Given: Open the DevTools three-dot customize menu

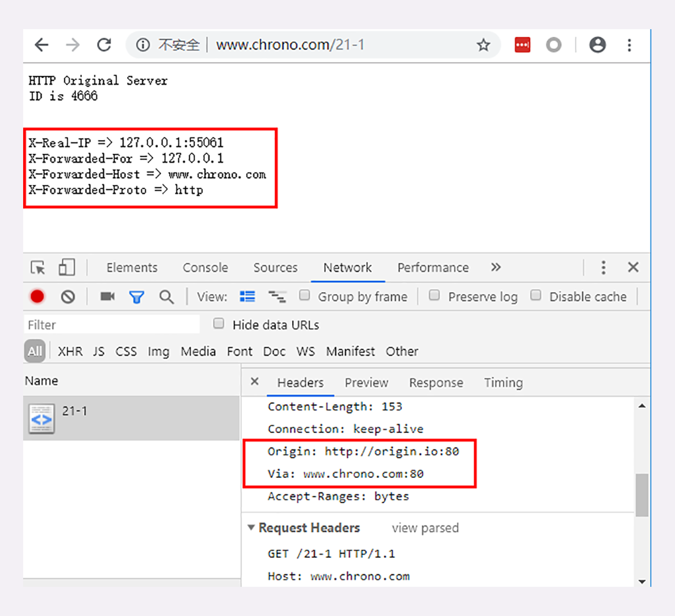Looking at the screenshot, I should coord(603,267).
